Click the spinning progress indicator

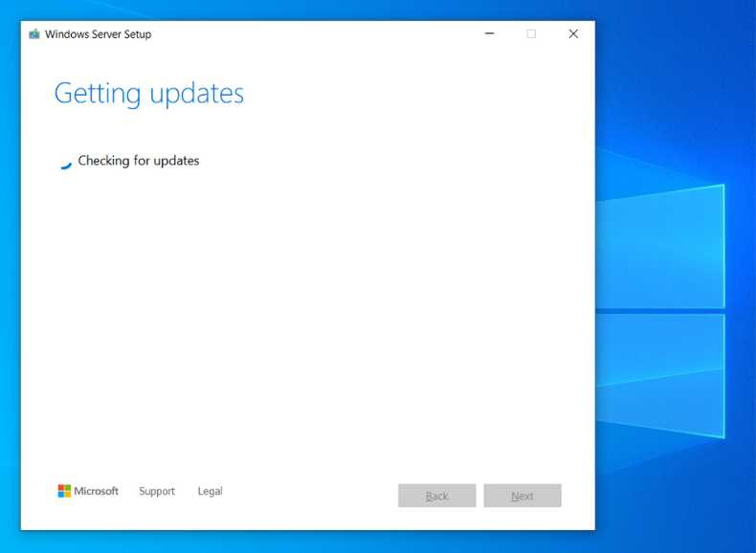[64, 162]
